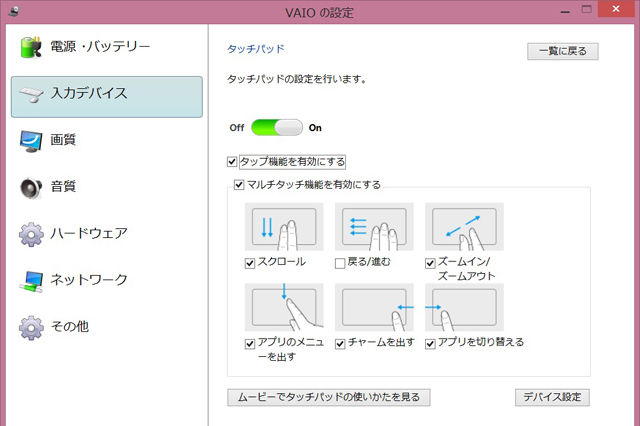The width and height of the screenshot is (640, 426).
Task: Disable the スクロール gesture checkbox
Action: [250, 263]
